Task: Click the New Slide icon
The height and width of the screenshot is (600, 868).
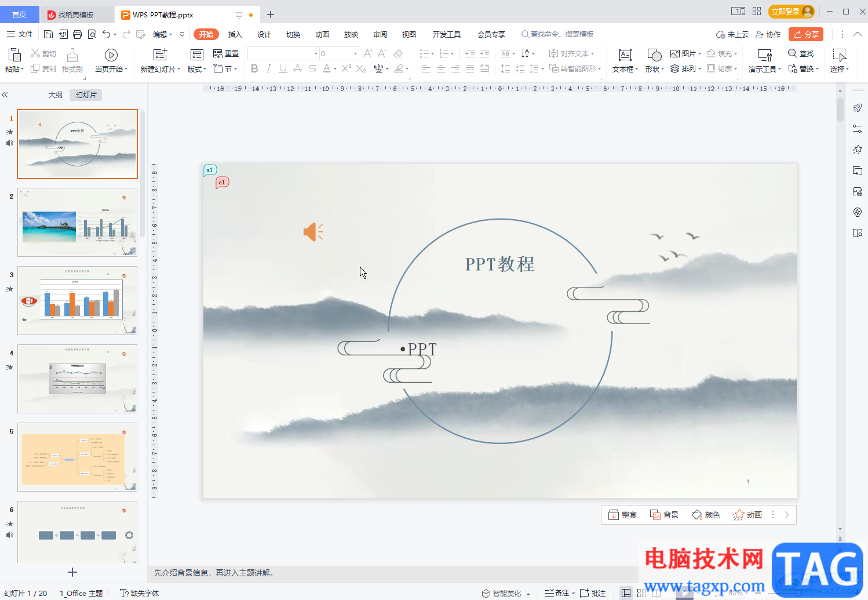Action: click(160, 54)
